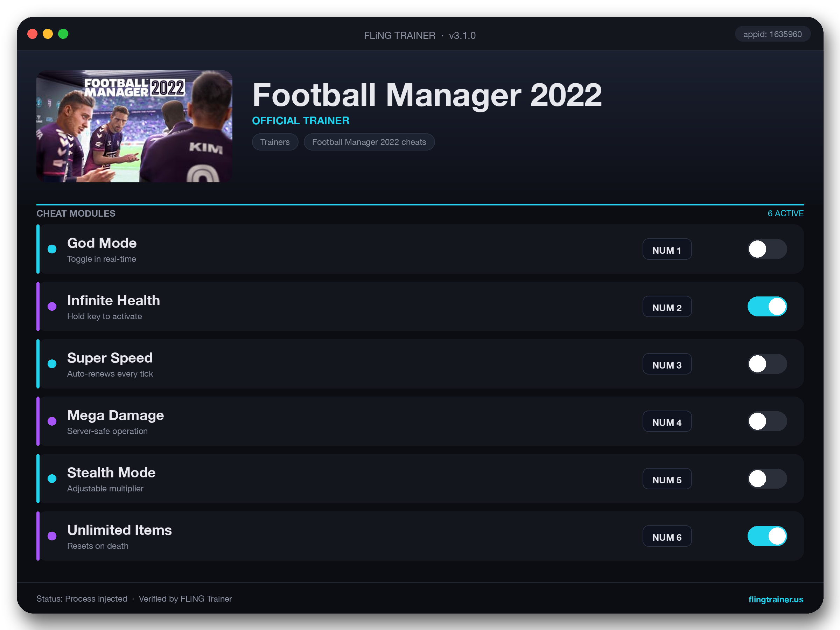Click the 'Auto-renews every tick' description
This screenshot has height=630, width=840.
[x=110, y=374]
